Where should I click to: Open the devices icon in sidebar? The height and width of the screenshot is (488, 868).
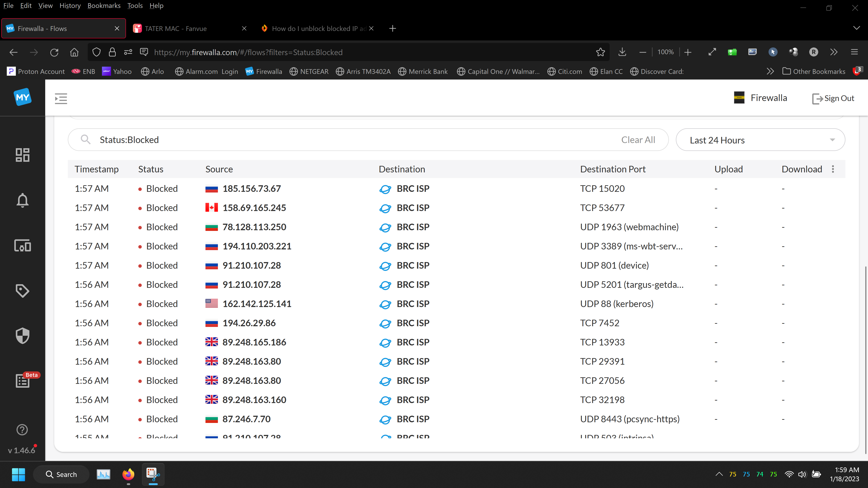[23, 246]
